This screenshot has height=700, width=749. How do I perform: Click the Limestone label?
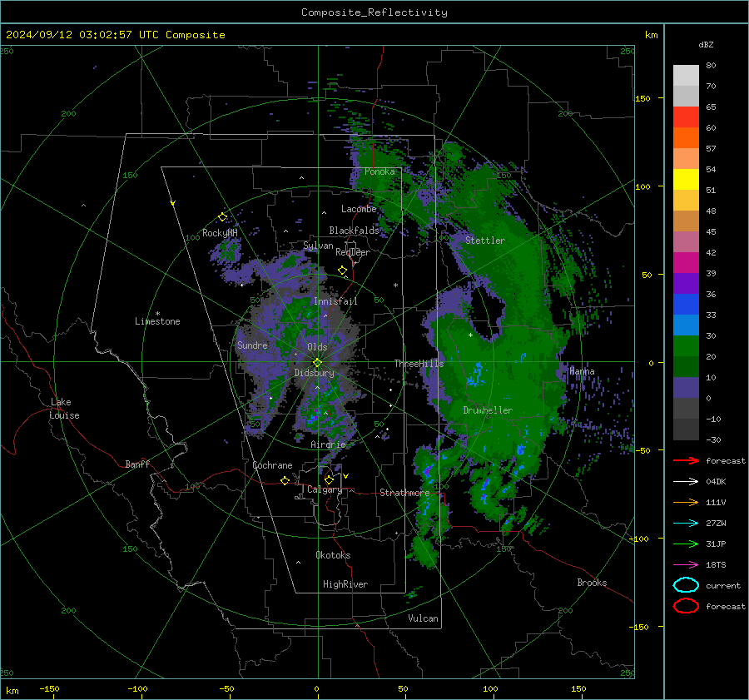point(157,321)
